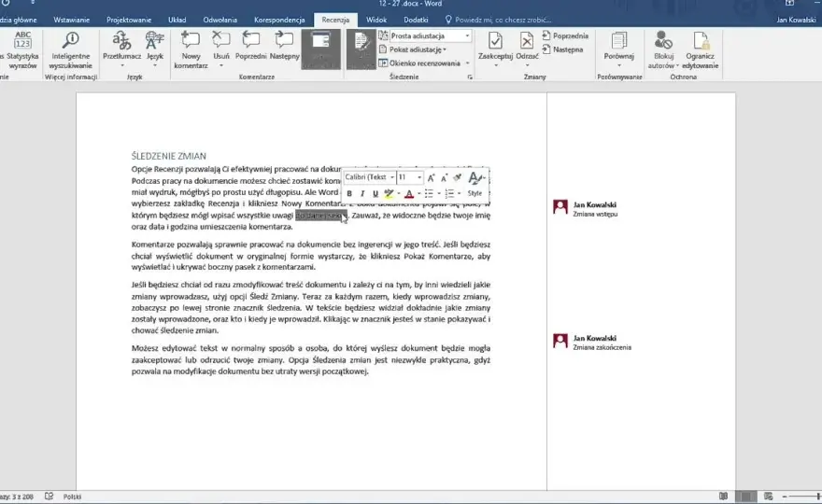Click the zoom out minus button
The height and width of the screenshot is (504, 822).
point(785,497)
